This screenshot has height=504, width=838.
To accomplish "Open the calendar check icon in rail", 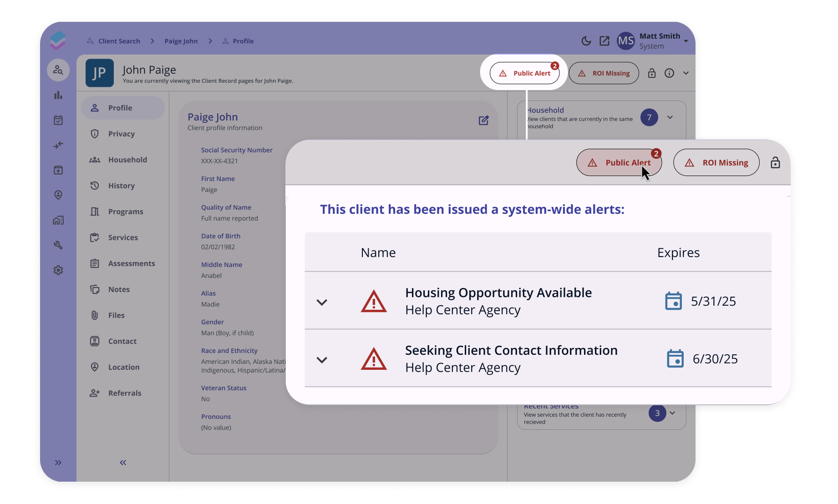I will pos(58,120).
